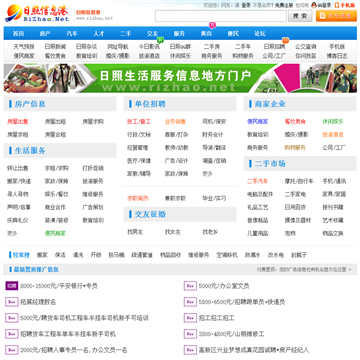Select 业务销售 recruitment category
360x360 pixels.
tap(175, 122)
